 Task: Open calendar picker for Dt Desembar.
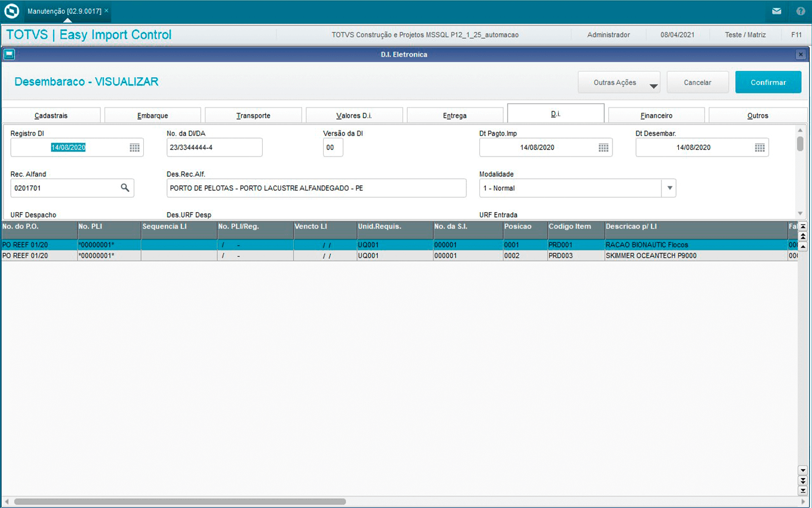click(759, 148)
